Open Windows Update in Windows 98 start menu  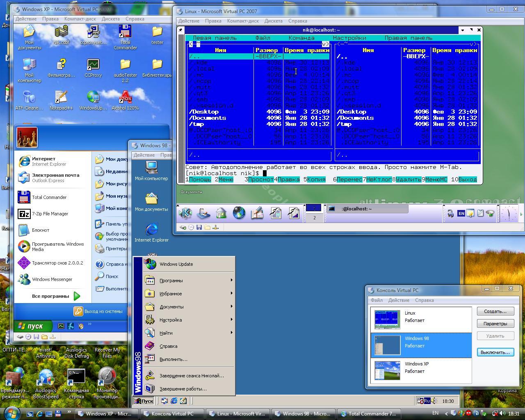[x=189, y=264]
